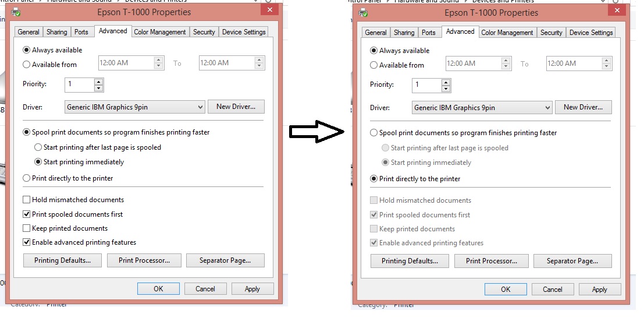Click OK in left dialog
Viewport: 644px width, 321px height.
click(159, 289)
